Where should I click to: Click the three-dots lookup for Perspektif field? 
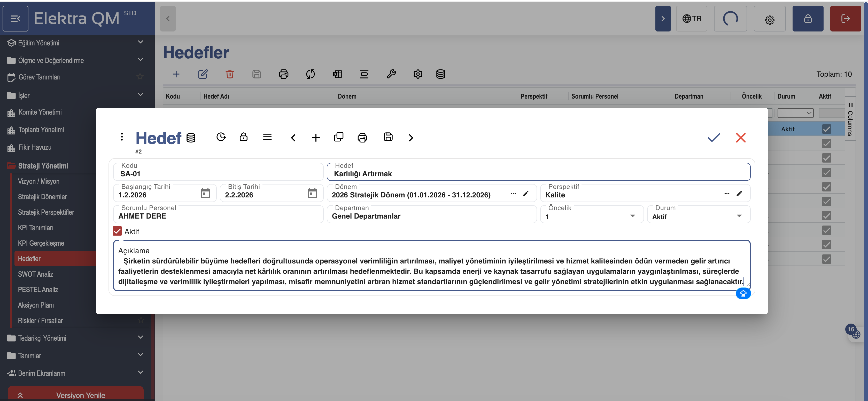[x=726, y=194]
